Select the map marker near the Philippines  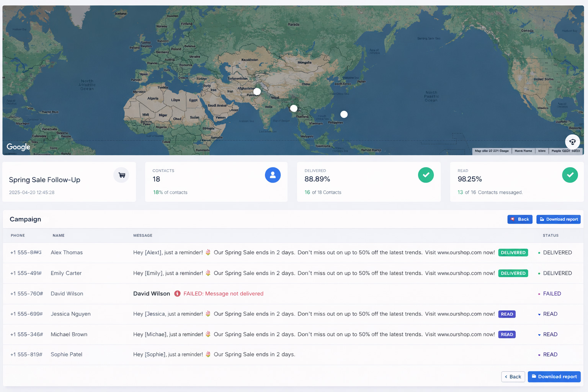click(344, 114)
